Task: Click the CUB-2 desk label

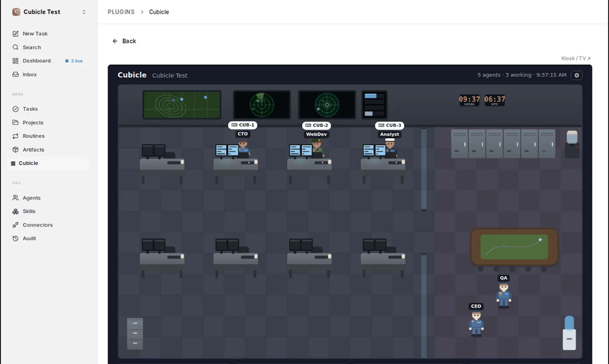Action: pyautogui.click(x=317, y=126)
